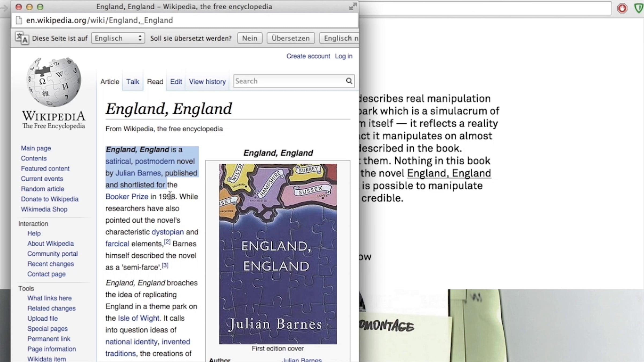
Task: Open Current events link
Action: [42, 179]
